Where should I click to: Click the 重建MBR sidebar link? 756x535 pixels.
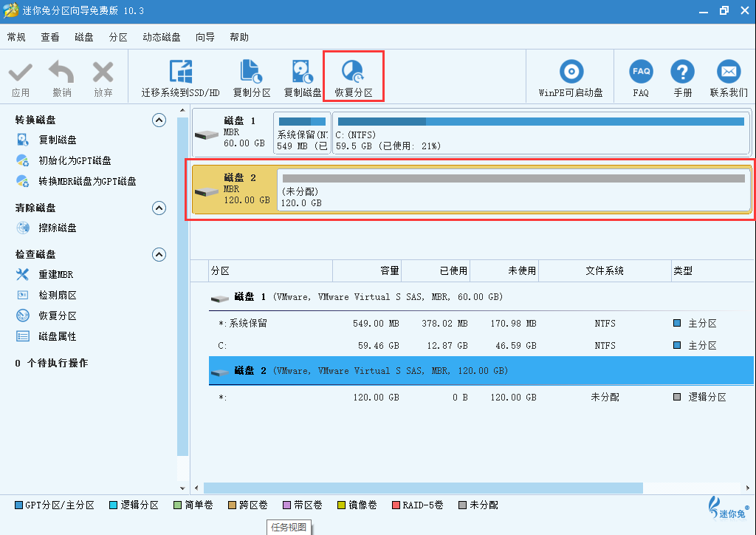[56, 274]
